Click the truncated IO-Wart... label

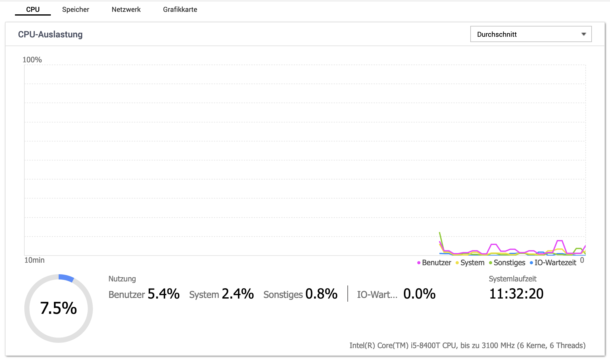click(377, 295)
